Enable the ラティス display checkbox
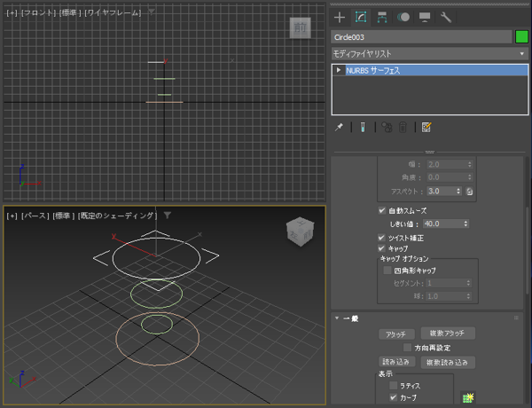The height and width of the screenshot is (408, 532). 393,386
